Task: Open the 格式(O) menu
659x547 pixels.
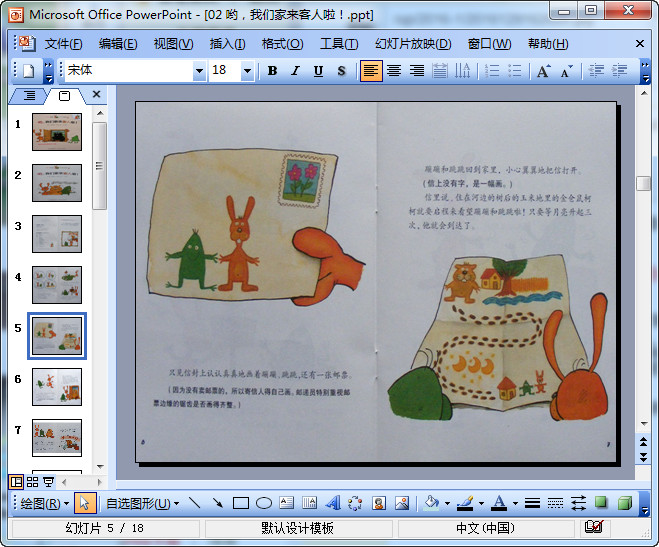Action: (282, 44)
